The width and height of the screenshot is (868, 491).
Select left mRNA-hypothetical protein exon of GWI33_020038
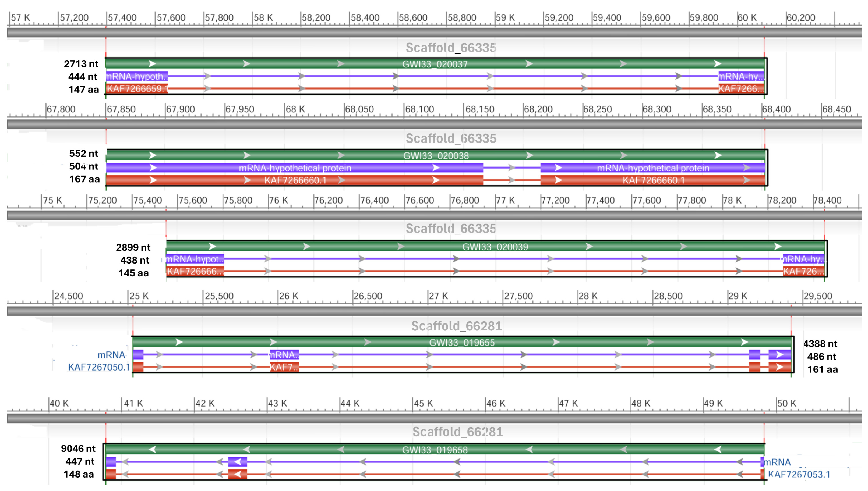tap(295, 168)
